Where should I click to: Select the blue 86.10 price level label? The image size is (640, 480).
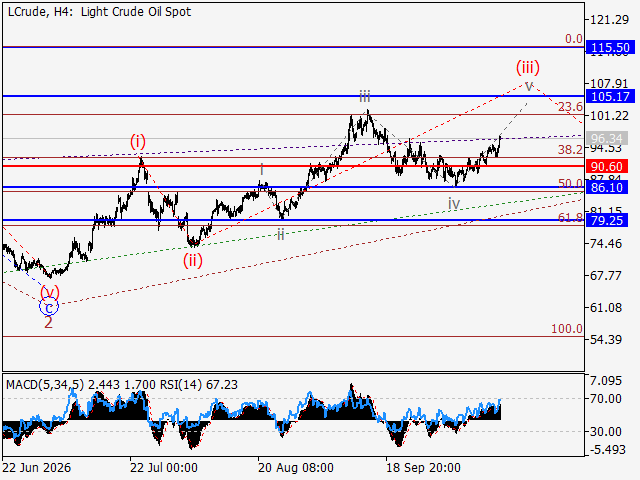(607, 187)
